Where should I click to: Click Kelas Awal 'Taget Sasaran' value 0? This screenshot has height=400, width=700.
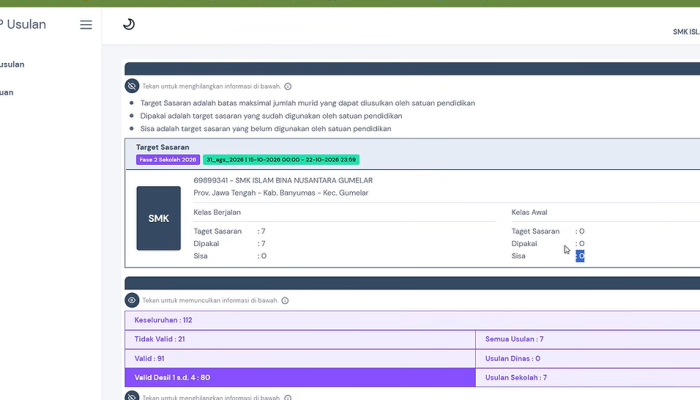tap(582, 231)
